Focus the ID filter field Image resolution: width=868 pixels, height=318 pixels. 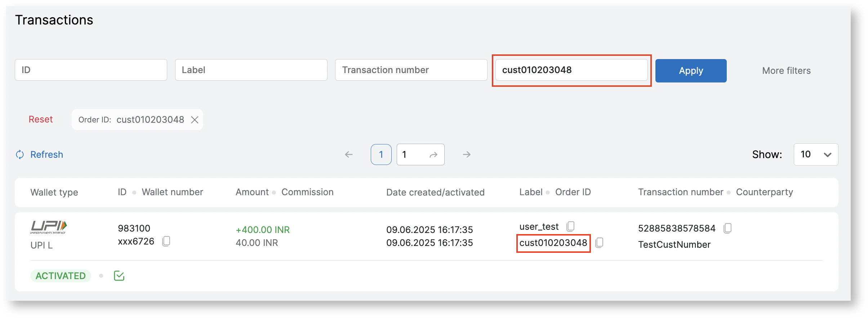click(x=91, y=70)
